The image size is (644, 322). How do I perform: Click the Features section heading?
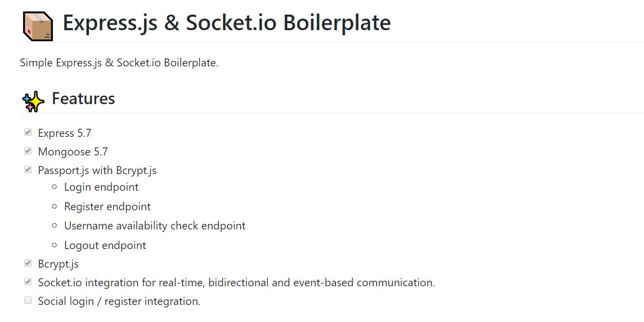coord(84,99)
